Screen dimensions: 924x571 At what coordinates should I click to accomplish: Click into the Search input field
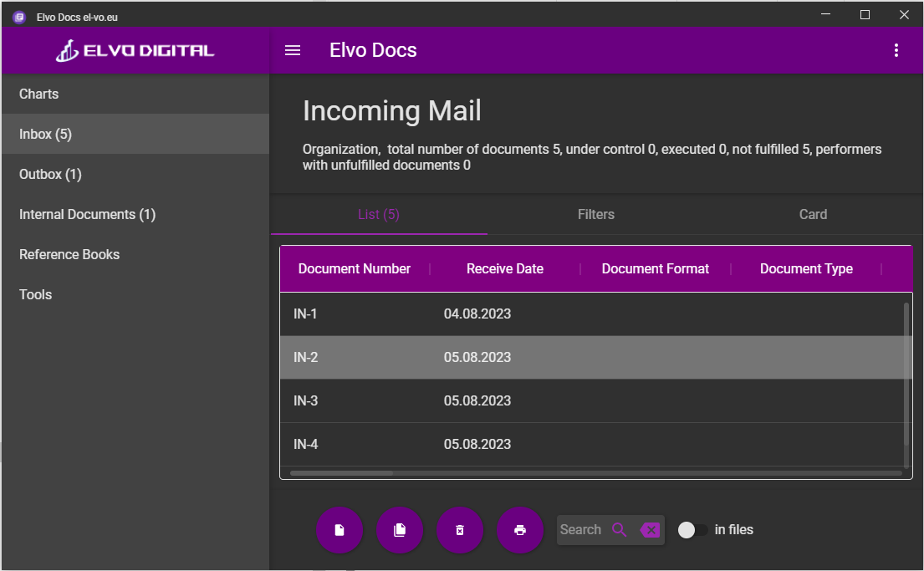click(x=581, y=529)
